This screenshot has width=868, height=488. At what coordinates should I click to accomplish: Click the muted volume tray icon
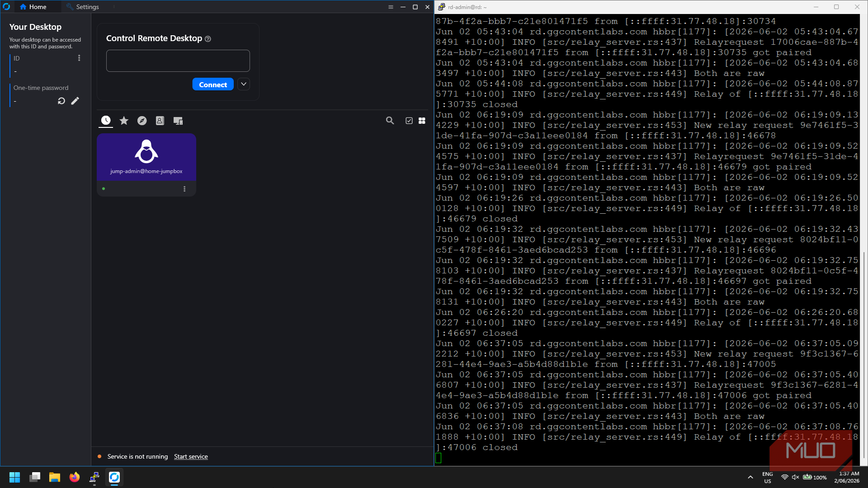(796, 477)
